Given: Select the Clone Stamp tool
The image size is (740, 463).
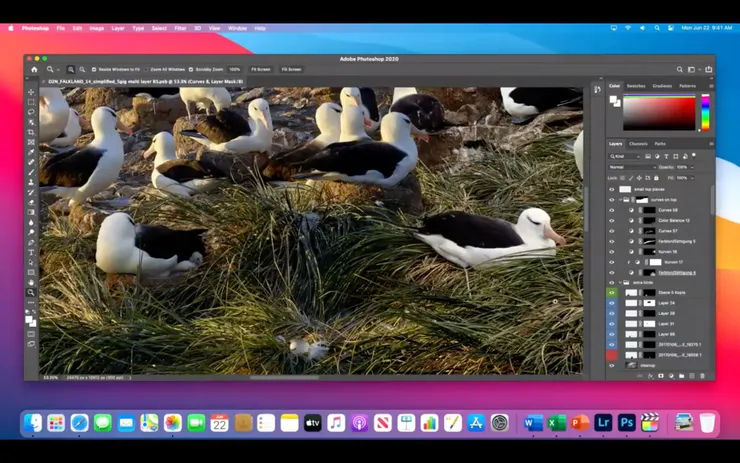Looking at the screenshot, I should (x=31, y=182).
